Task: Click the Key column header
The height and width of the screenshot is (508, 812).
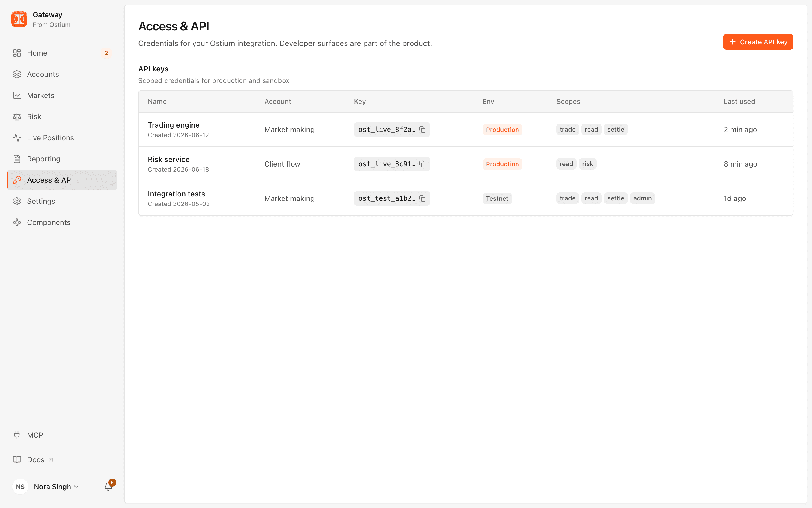Action: coord(360,102)
